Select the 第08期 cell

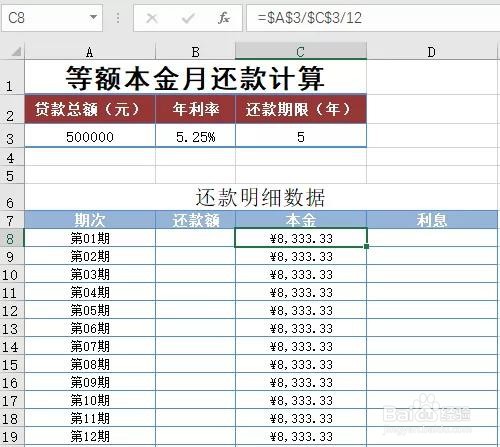(90, 364)
